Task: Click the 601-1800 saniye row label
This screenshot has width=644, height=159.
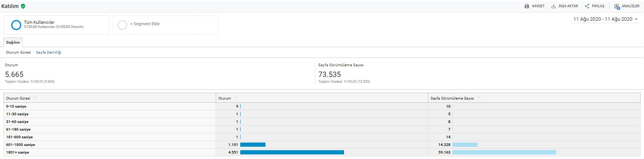Action: coord(20,145)
